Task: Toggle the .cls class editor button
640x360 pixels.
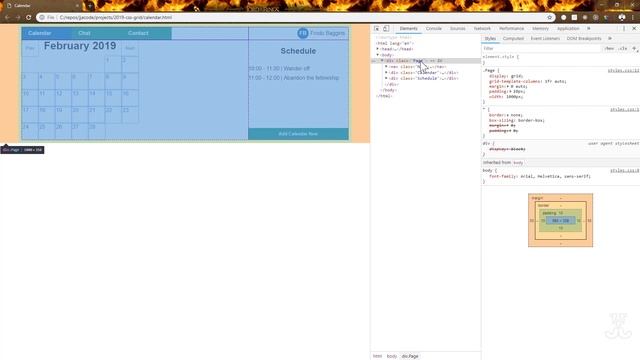Action: tap(622, 49)
